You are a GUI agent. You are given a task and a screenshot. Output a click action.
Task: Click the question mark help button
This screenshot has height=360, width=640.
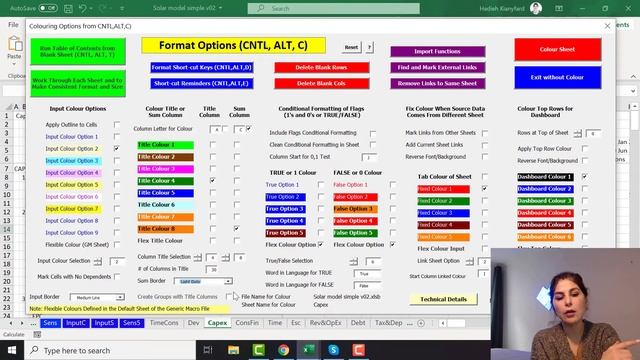pos(369,47)
